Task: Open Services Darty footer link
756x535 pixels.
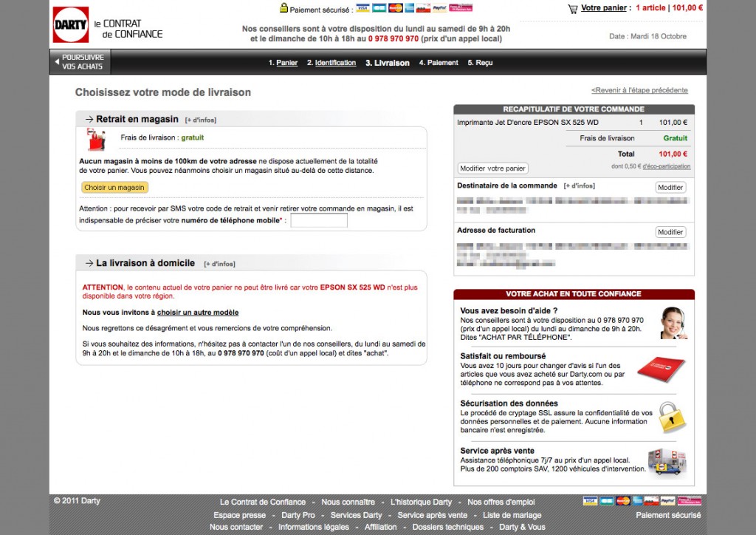Action: (x=357, y=515)
